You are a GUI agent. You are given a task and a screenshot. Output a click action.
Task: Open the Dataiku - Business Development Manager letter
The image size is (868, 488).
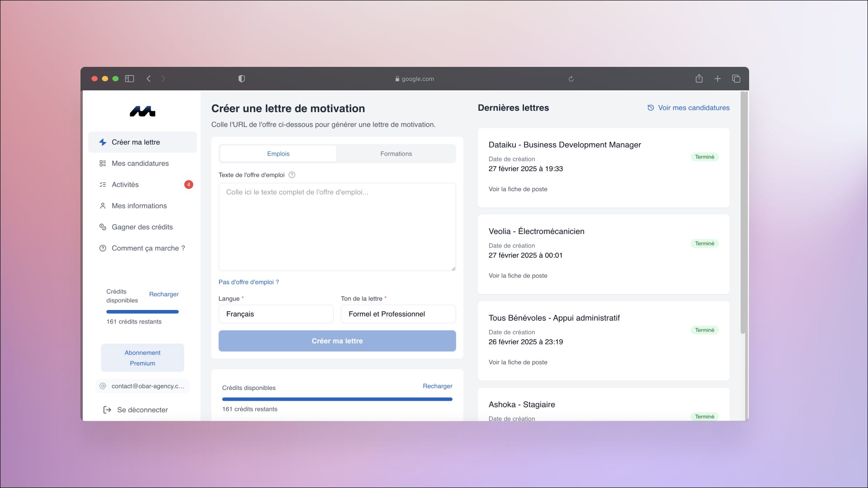565,145
